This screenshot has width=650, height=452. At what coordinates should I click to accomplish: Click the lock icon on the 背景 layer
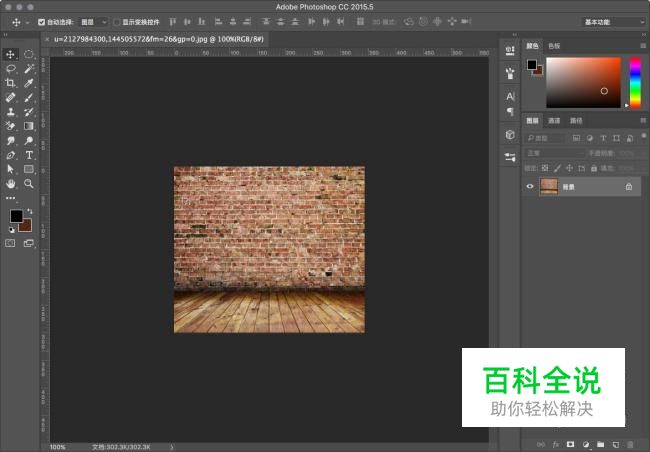pos(628,187)
